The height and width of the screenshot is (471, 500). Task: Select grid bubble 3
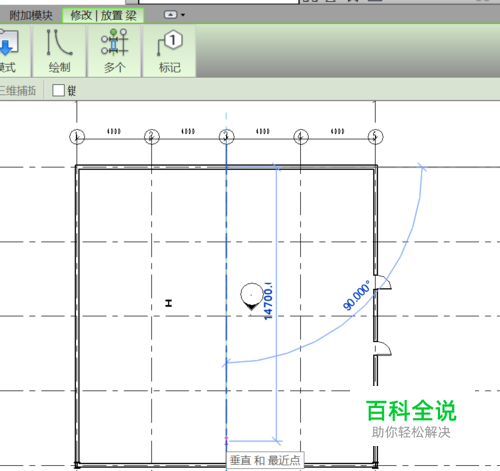click(x=226, y=137)
